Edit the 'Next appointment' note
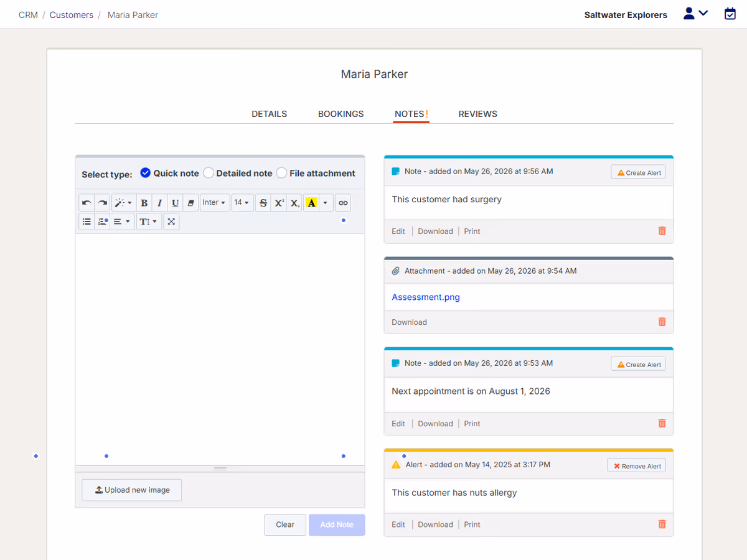This screenshot has height=560, width=747. 398,423
